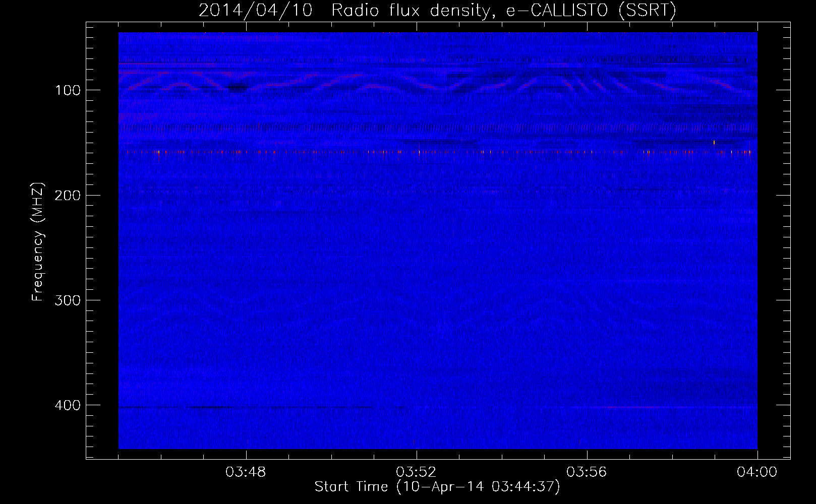The width and height of the screenshot is (816, 504).
Task: Select the 400 frequency tick label
Action: (67, 405)
